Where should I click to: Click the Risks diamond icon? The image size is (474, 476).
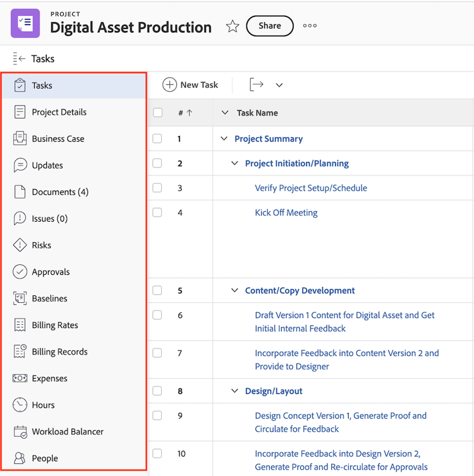coord(20,245)
